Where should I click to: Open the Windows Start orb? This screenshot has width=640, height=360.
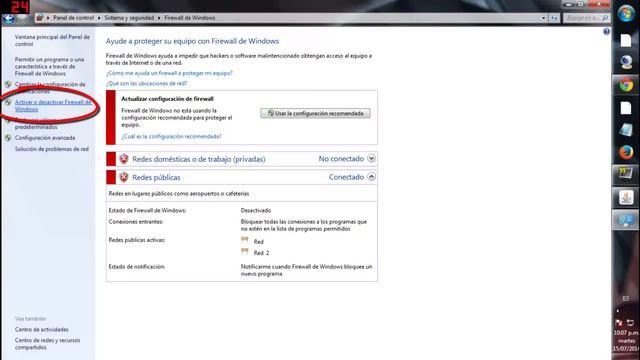(626, 13)
